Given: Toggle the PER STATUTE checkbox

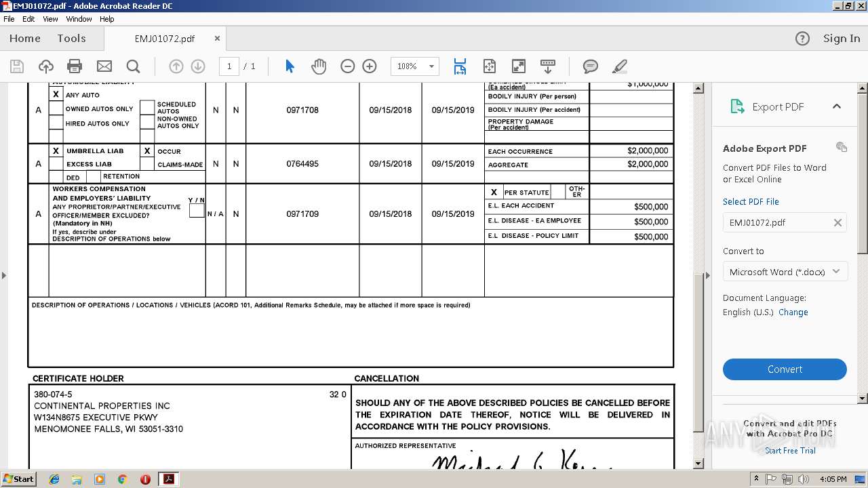Looking at the screenshot, I should [494, 192].
